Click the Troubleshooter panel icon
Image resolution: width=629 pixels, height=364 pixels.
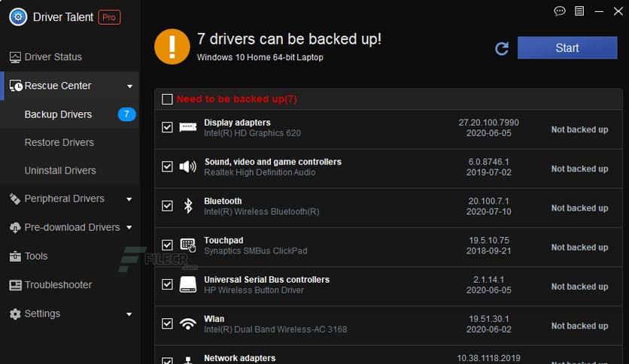pyautogui.click(x=15, y=285)
